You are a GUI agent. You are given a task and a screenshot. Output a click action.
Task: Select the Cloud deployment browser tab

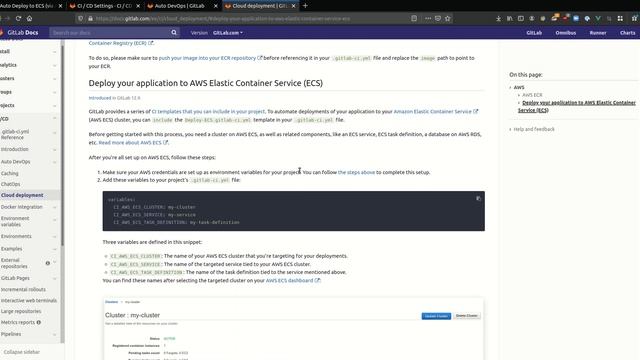pyautogui.click(x=260, y=6)
